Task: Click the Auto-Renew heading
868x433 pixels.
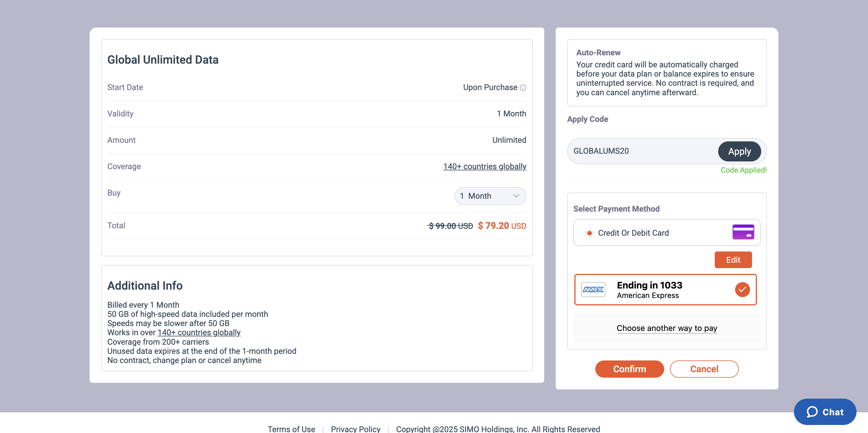Action: (x=598, y=52)
